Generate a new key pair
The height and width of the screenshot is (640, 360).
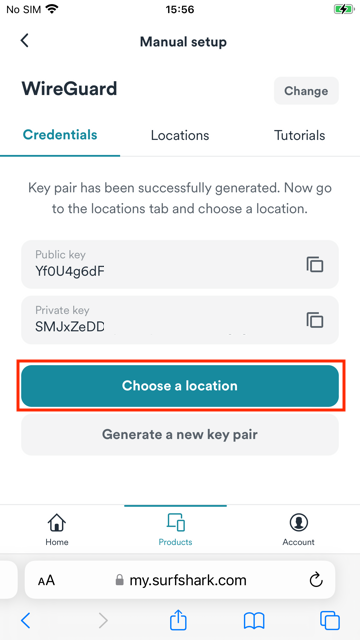[180, 434]
